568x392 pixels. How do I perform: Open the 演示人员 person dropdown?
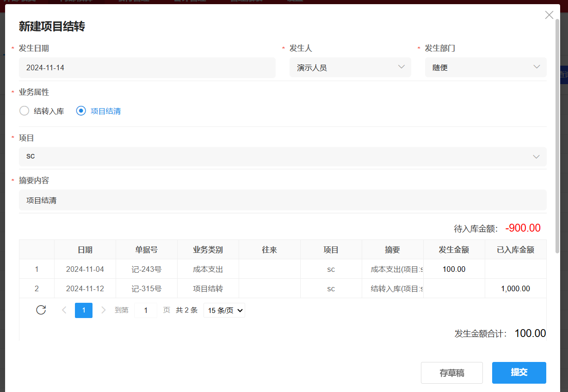[350, 67]
